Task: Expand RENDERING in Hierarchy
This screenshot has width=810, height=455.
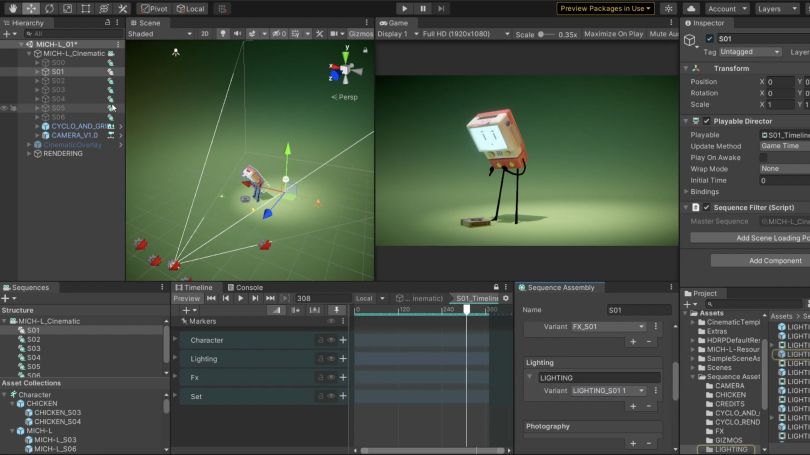Action: tap(29, 153)
